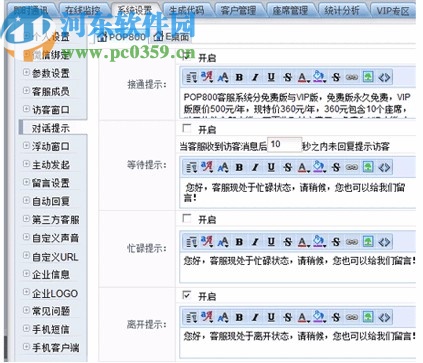The height and width of the screenshot is (363, 423).
Task: Click inside the 离开提示 message text area
Action: point(298,343)
